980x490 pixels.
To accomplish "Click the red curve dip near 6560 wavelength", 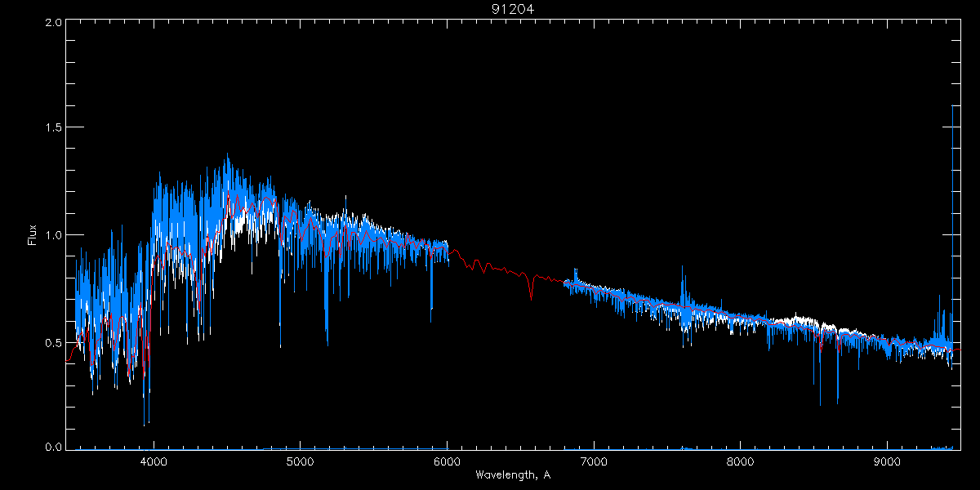I will [x=532, y=296].
